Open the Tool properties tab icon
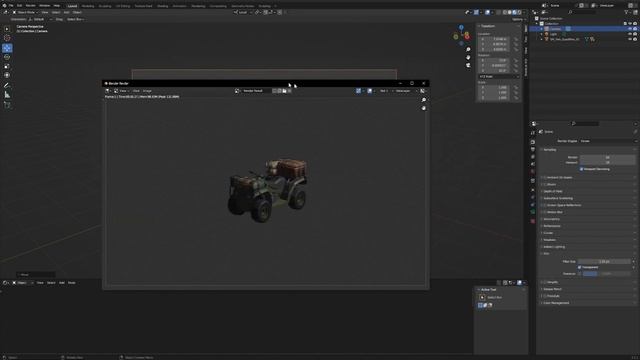This screenshot has height=360, width=640. [533, 133]
